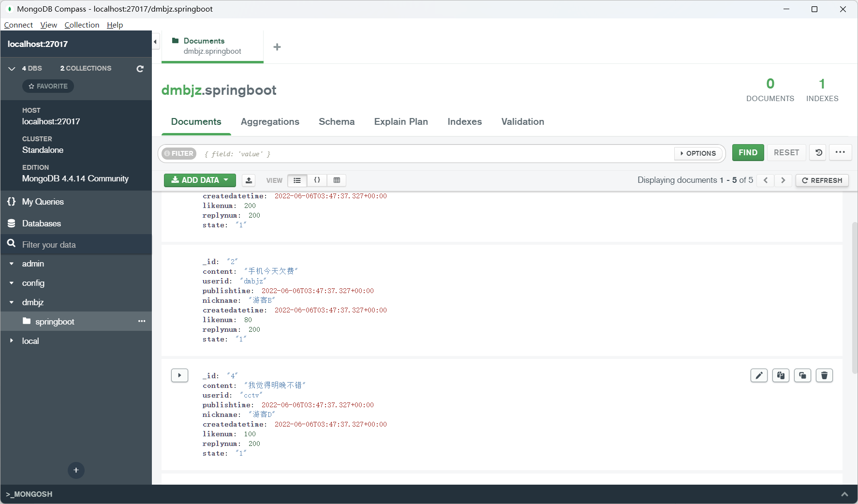Click nickname value of document _id 4
The height and width of the screenshot is (504, 858).
262,415
